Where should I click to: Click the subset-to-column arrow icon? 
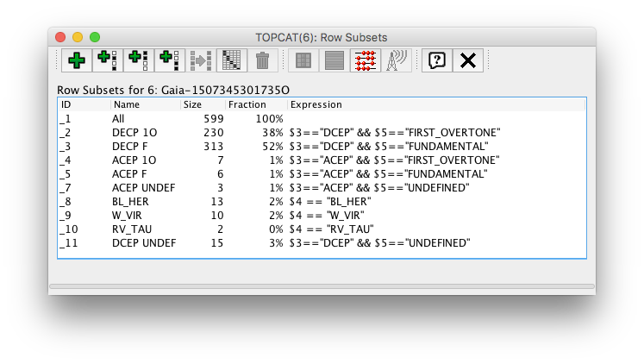click(201, 60)
